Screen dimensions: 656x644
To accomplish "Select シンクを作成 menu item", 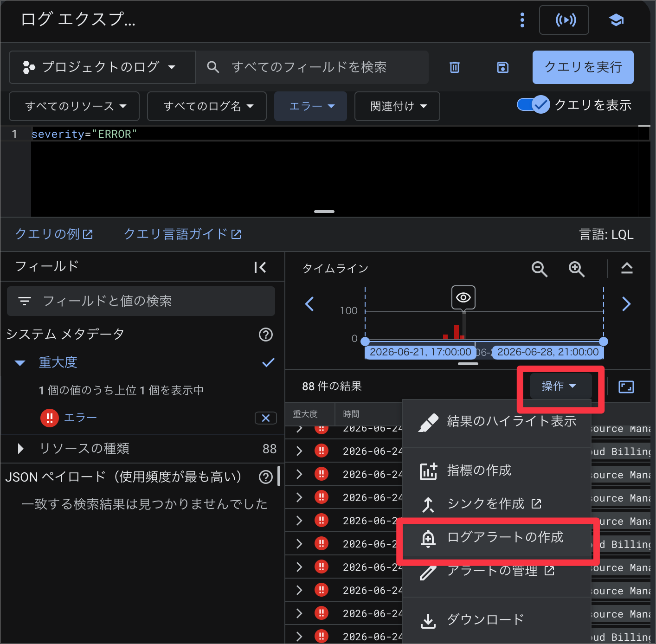I will [496, 504].
